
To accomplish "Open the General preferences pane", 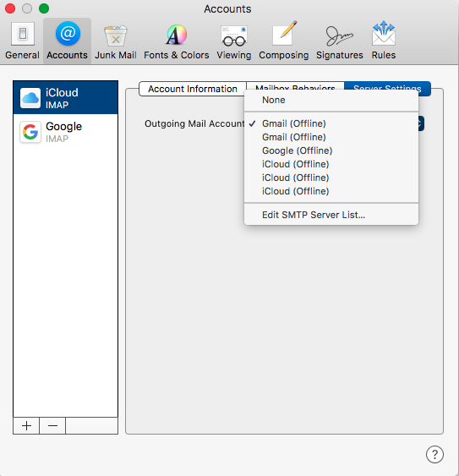I will click(23, 41).
